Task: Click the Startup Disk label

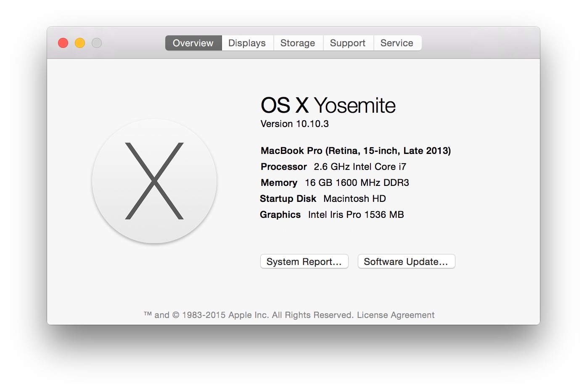Action: (x=288, y=199)
